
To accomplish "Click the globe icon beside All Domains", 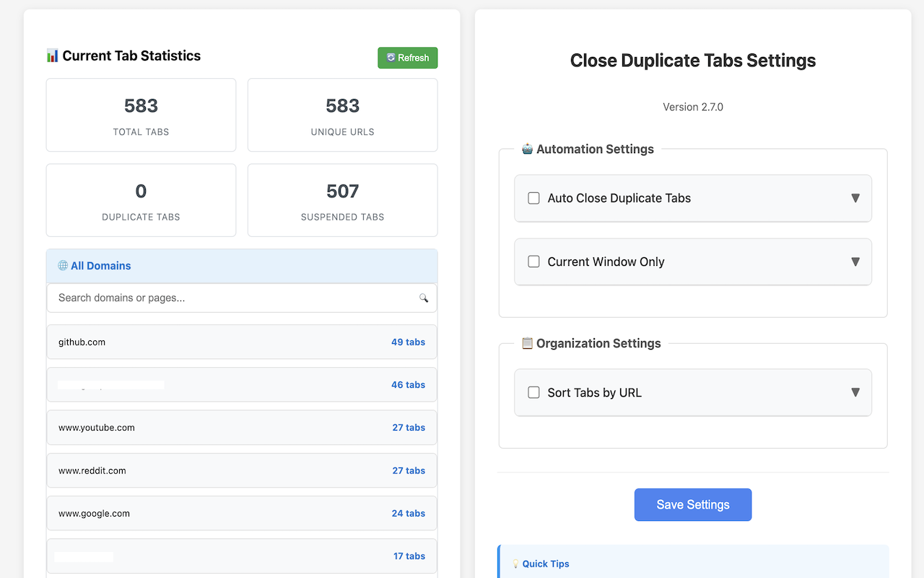I will (63, 266).
